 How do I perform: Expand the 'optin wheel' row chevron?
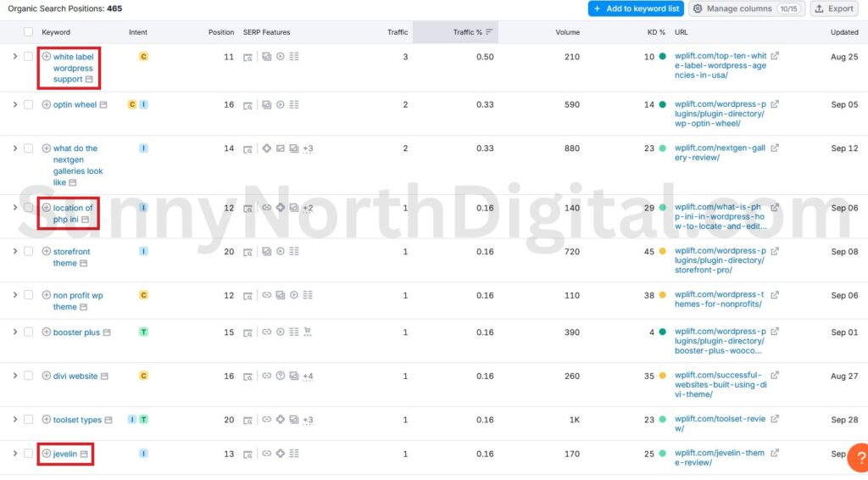coord(15,104)
